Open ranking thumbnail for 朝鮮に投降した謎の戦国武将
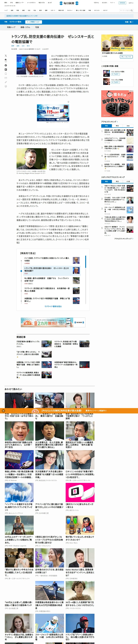The height and width of the screenshot is (644, 138). click(130, 149)
